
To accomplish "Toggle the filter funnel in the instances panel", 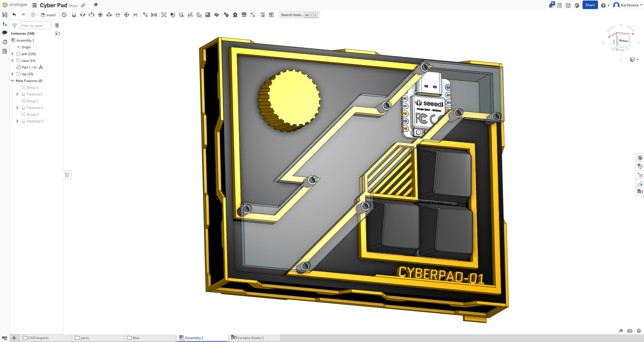I will 14,25.
